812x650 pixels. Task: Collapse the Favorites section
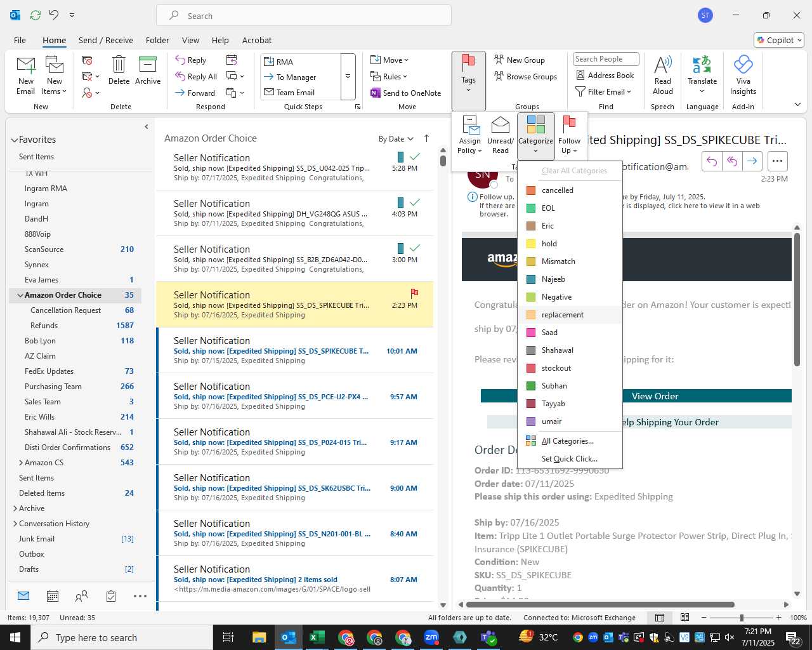(14, 140)
